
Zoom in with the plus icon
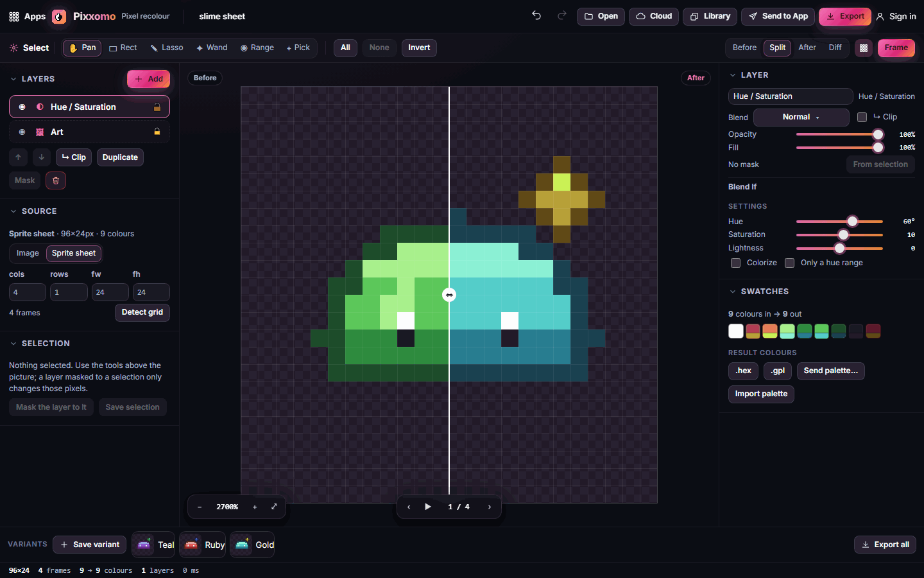pos(255,507)
